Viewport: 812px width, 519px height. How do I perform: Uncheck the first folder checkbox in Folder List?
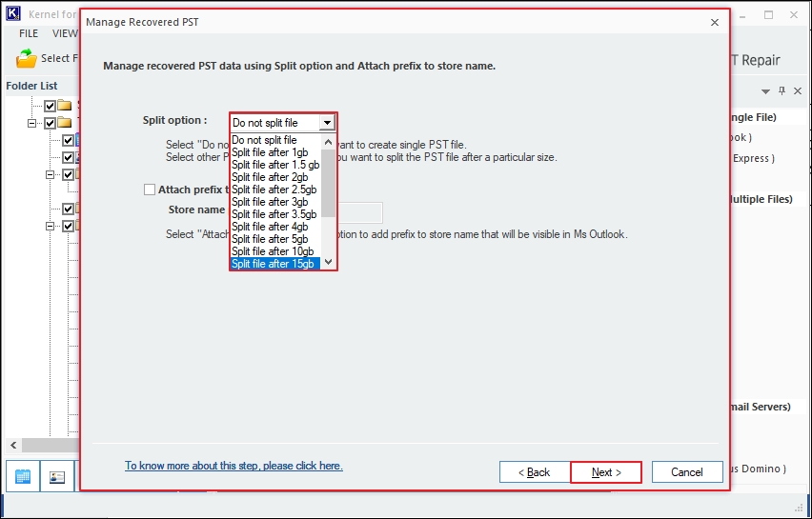pos(50,106)
